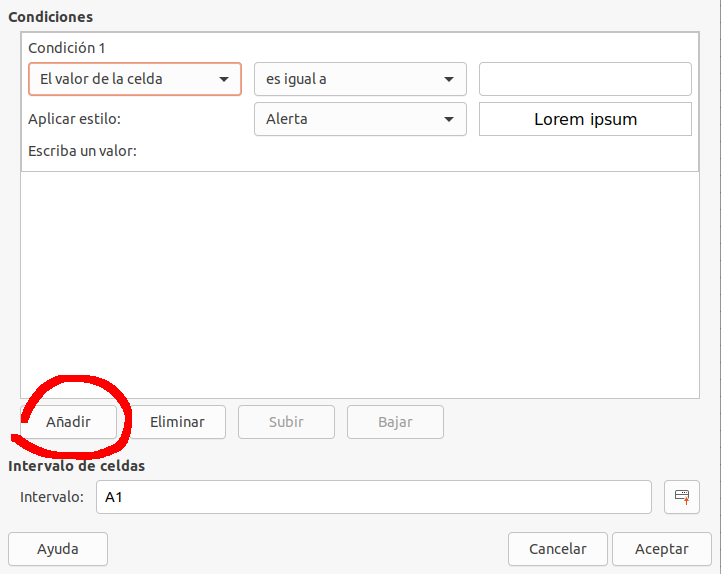This screenshot has height=574, width=721.
Task: Open help with the Ayuda button
Action: click(x=58, y=549)
